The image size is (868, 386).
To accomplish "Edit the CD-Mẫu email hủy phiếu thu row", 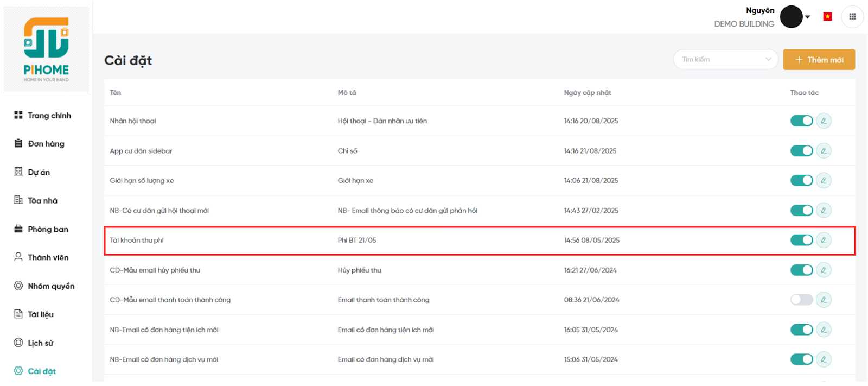I will point(823,270).
